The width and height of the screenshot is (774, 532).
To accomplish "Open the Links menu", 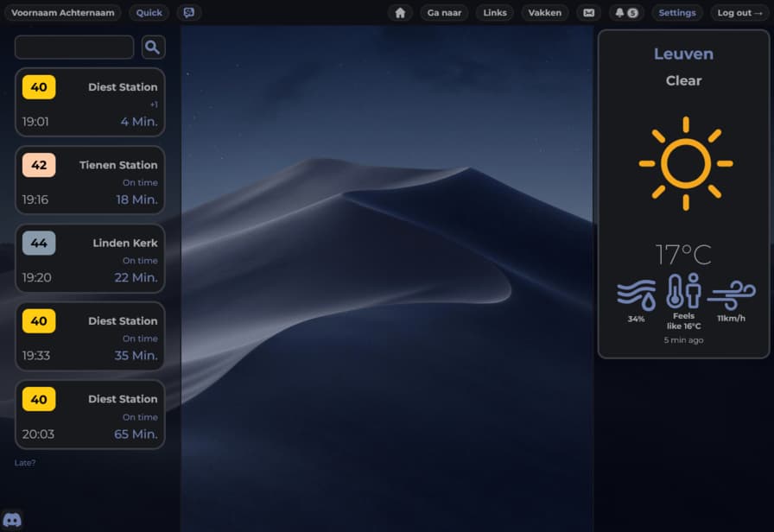I will pos(495,13).
